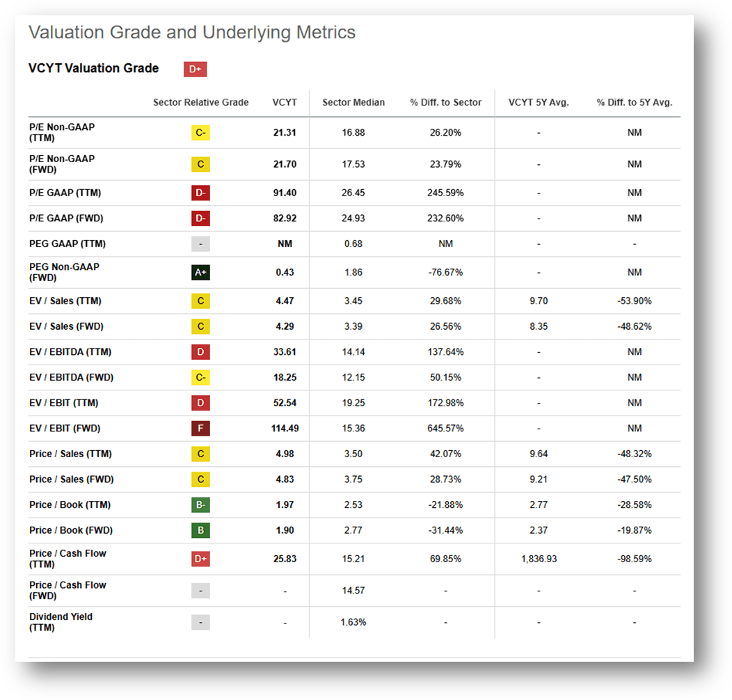Select the B- grade badge for Price / Book (TTM)
Screen dimensions: 732x700
click(200, 504)
